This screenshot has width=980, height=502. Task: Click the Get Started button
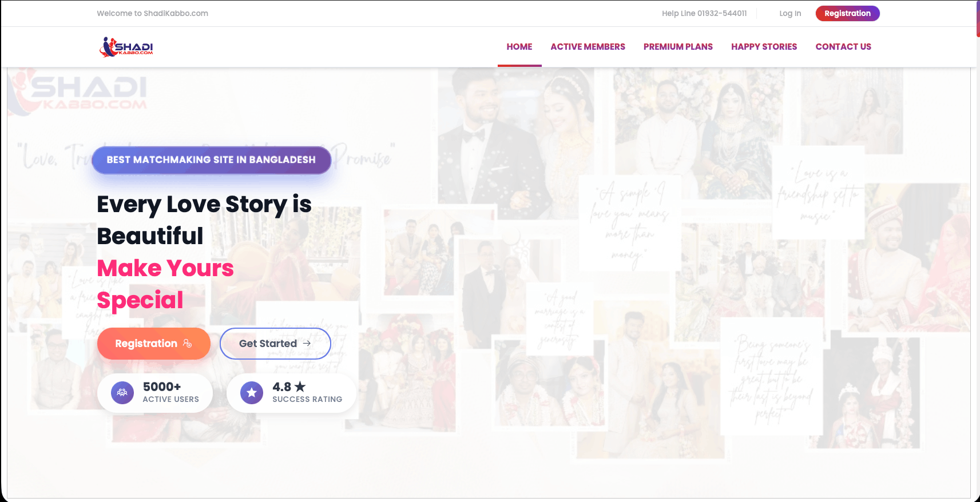click(x=275, y=344)
